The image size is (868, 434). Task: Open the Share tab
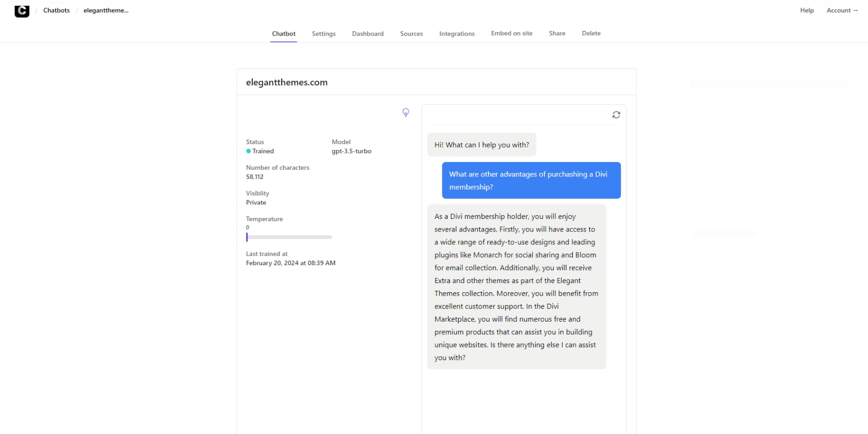(557, 33)
